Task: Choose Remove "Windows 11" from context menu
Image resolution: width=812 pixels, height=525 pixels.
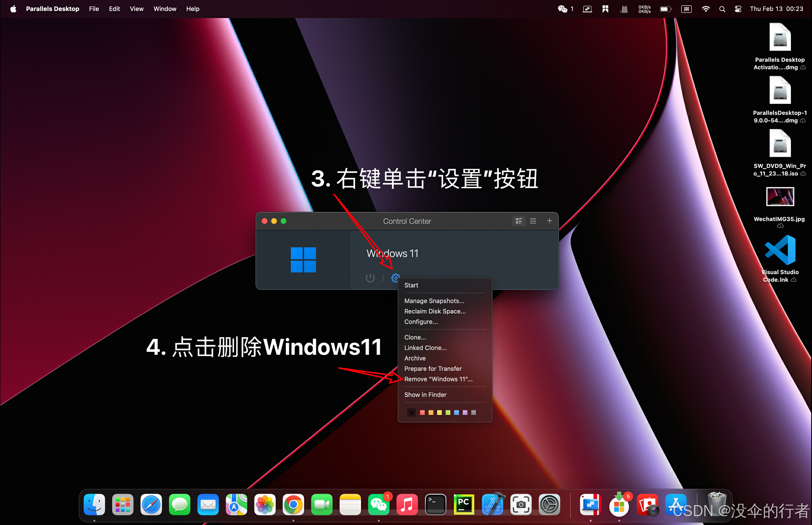Action: click(x=438, y=379)
